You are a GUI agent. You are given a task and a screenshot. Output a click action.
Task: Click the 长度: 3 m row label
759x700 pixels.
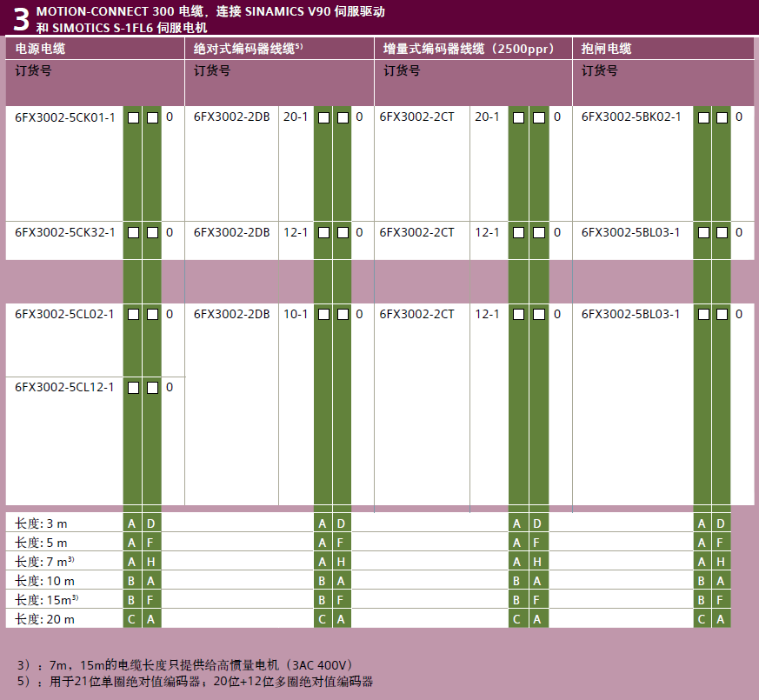click(41, 523)
